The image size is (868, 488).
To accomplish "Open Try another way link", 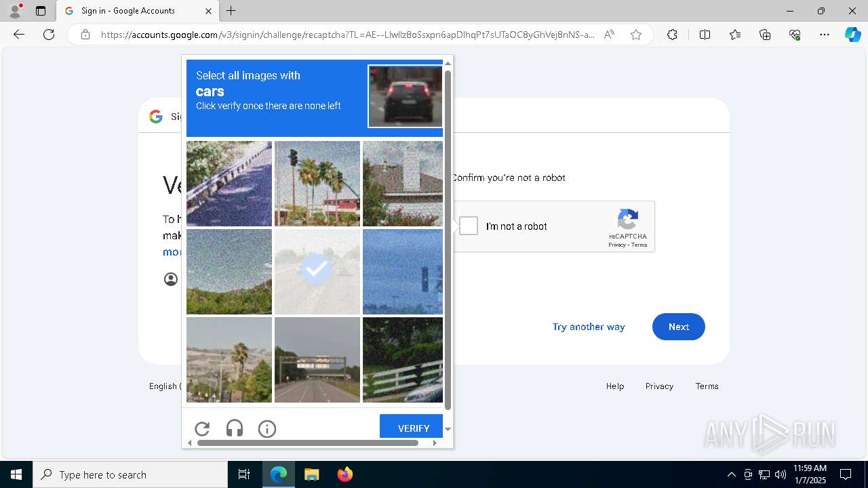I will (x=589, y=327).
